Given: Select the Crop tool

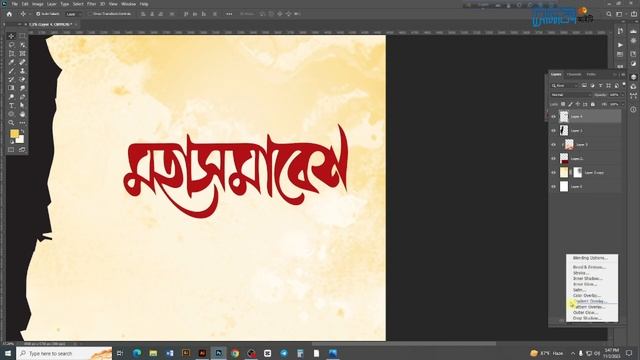Looking at the screenshot, I should point(11,53).
